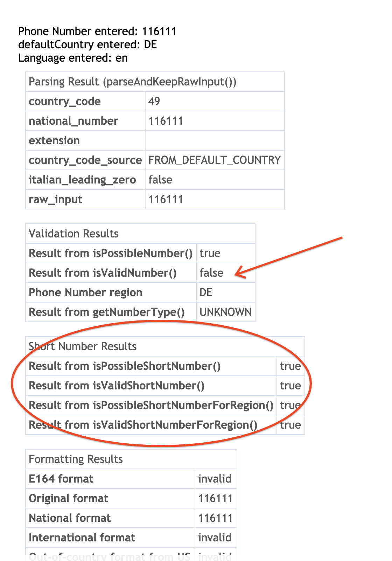
Task: Click the italian_leading_zero false value
Action: (160, 180)
